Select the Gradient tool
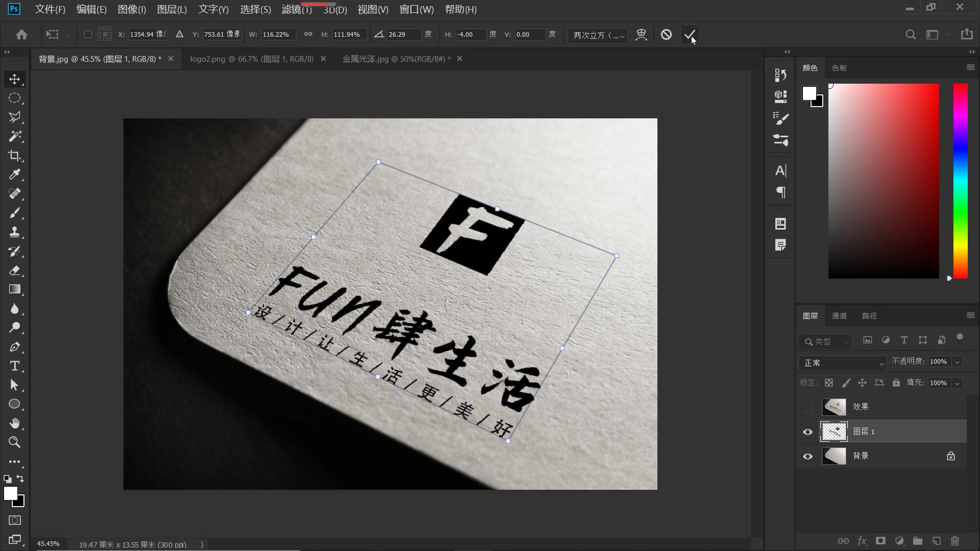This screenshot has width=980, height=551. (x=15, y=290)
